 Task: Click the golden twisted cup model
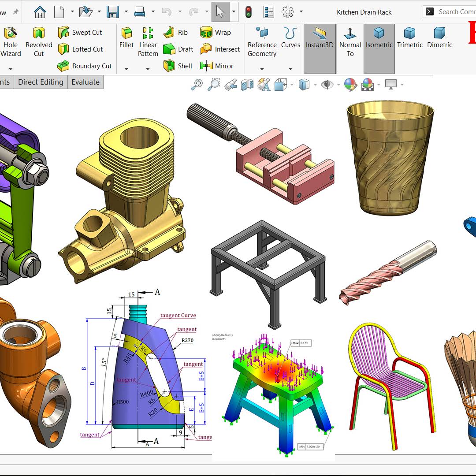coord(390,158)
